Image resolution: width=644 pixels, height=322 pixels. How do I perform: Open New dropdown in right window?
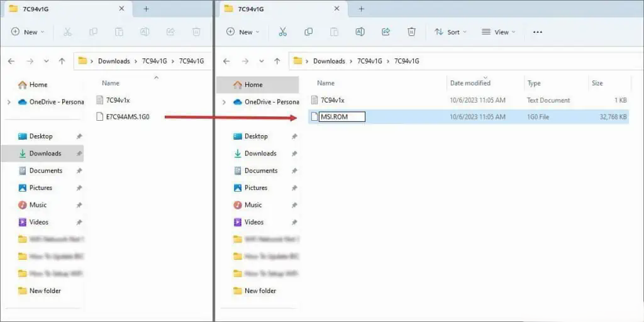click(243, 32)
